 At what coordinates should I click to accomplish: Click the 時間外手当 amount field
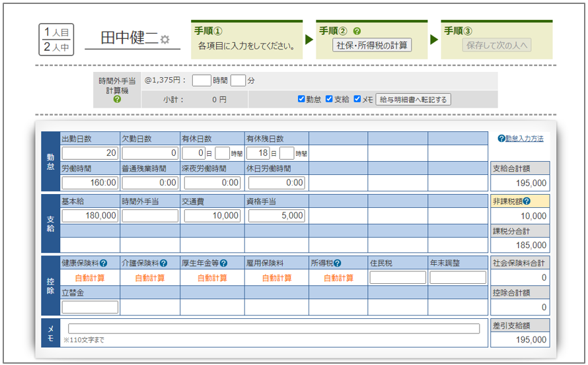point(150,216)
